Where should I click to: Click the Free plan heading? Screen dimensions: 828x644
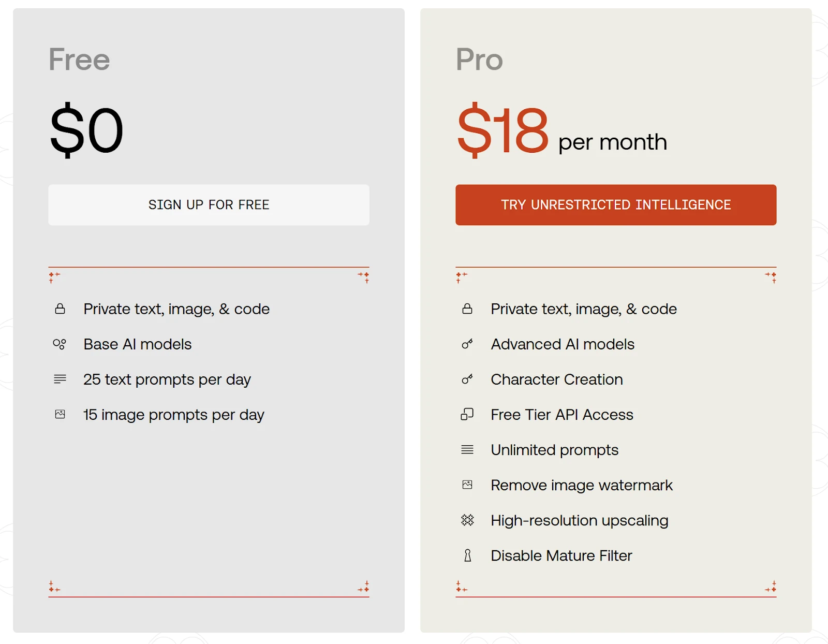click(79, 60)
